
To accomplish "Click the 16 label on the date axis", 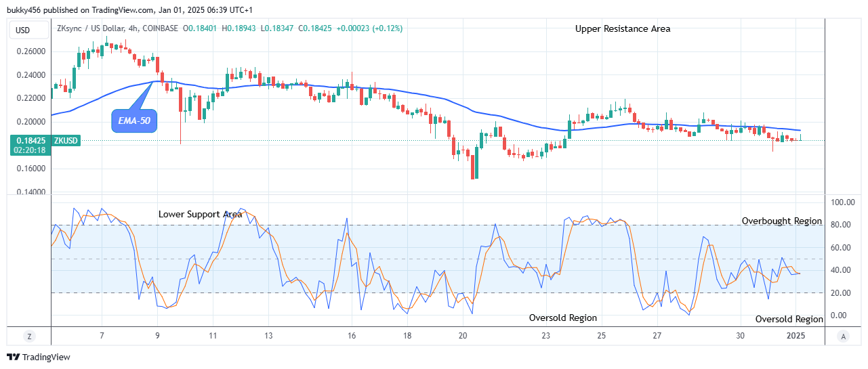I will point(352,336).
